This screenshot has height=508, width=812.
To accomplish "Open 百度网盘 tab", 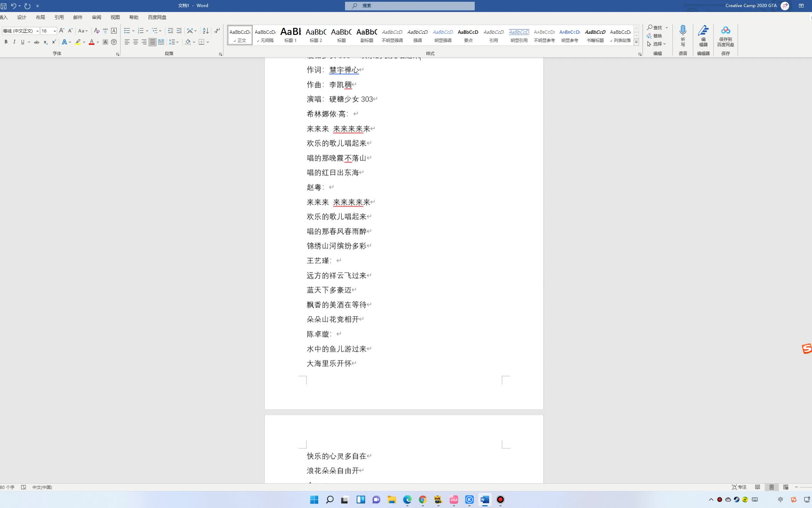I will point(157,17).
